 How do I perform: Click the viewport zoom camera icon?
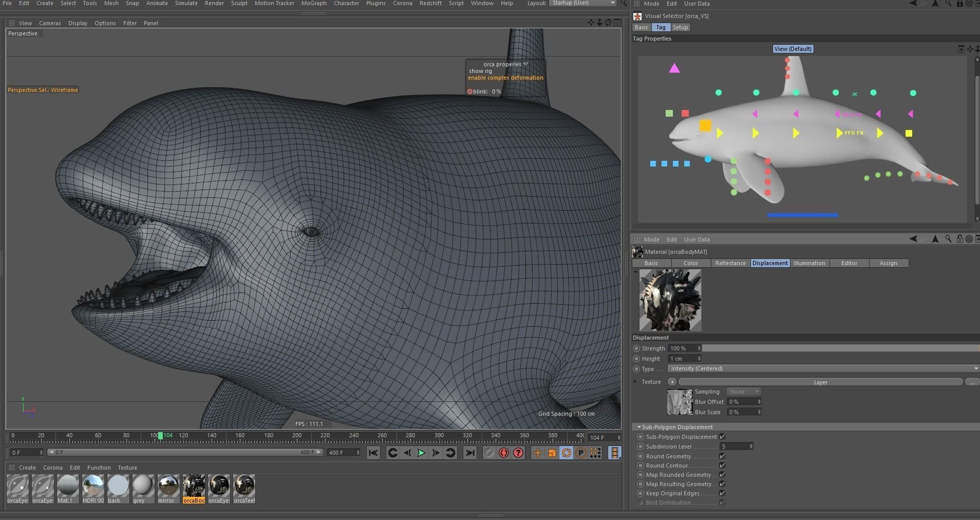[x=599, y=22]
